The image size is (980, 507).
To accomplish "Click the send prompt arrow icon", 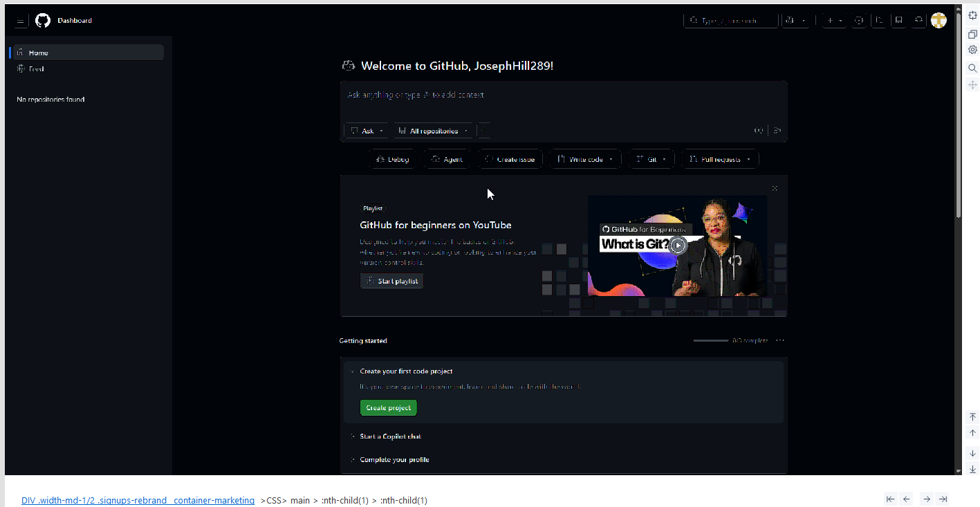I will 777,130.
